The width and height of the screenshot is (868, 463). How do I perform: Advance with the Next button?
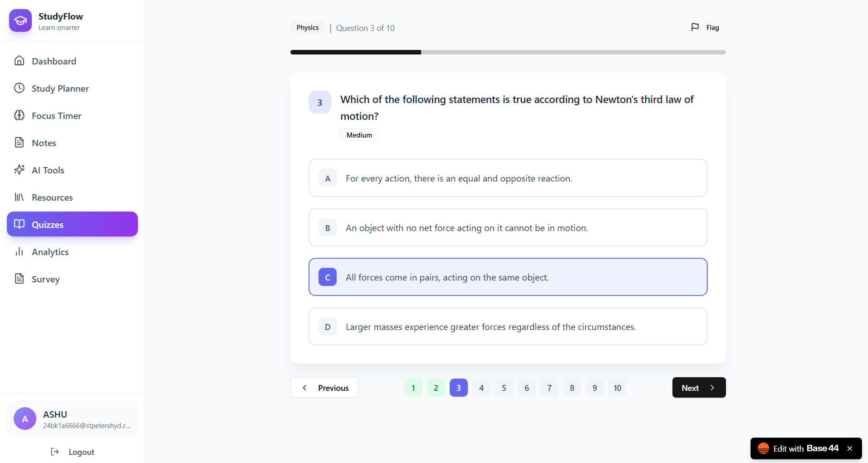point(699,388)
